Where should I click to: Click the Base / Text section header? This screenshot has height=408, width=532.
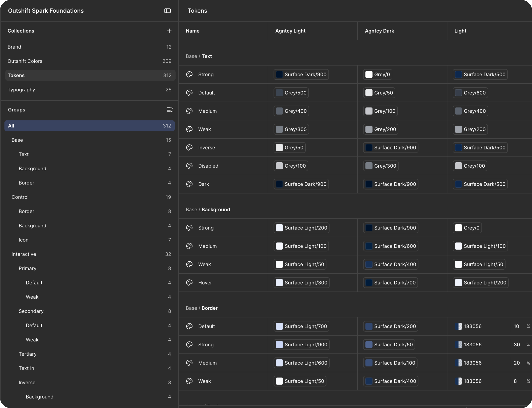tap(199, 56)
